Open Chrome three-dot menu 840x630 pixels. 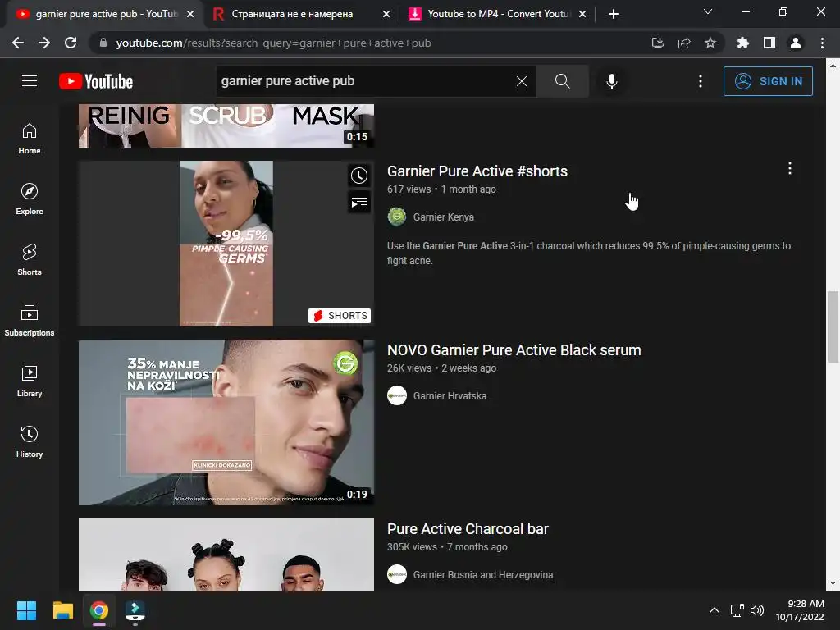[x=822, y=43]
